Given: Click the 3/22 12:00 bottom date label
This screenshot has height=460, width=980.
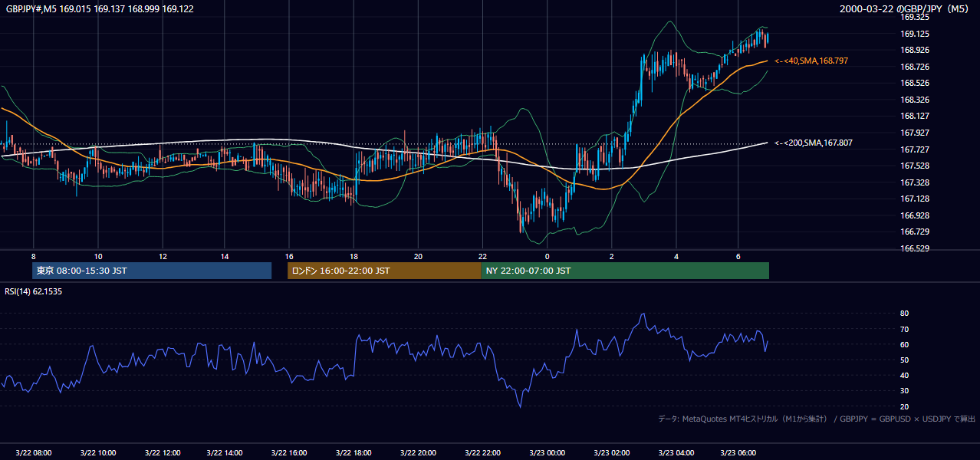Looking at the screenshot, I should pyautogui.click(x=163, y=453).
